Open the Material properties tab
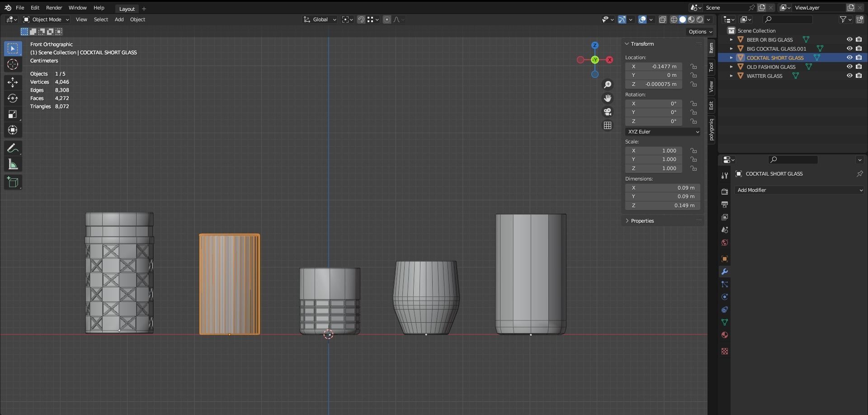This screenshot has height=415, width=868. [725, 335]
